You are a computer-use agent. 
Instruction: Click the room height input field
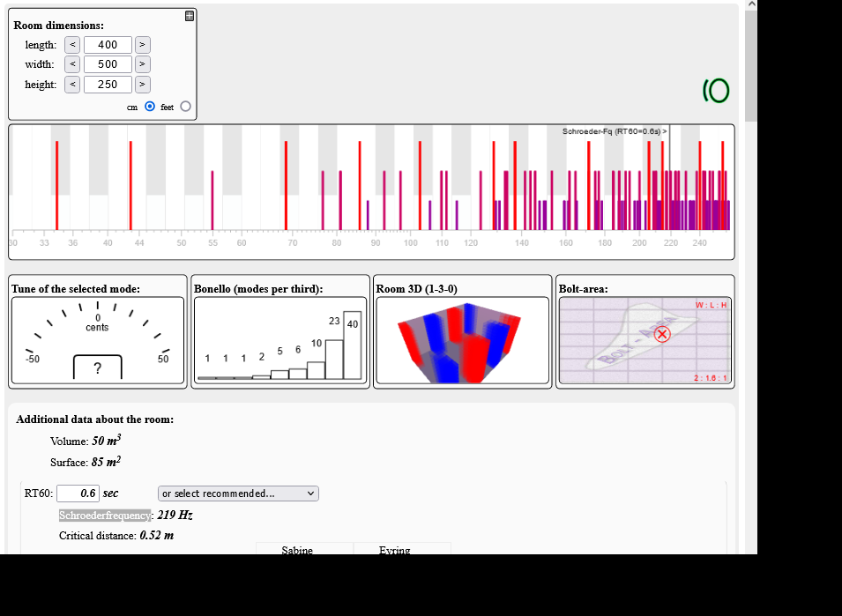pyautogui.click(x=108, y=85)
